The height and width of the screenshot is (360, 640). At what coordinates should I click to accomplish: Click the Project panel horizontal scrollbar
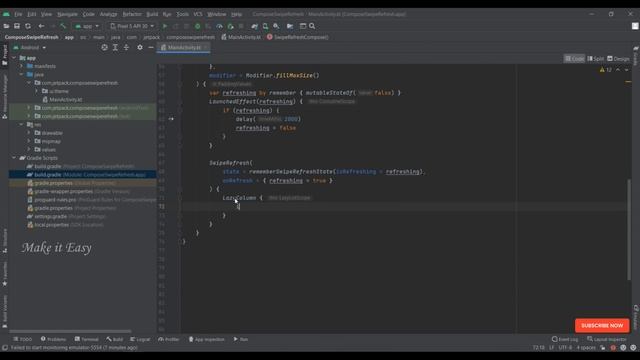70,331
